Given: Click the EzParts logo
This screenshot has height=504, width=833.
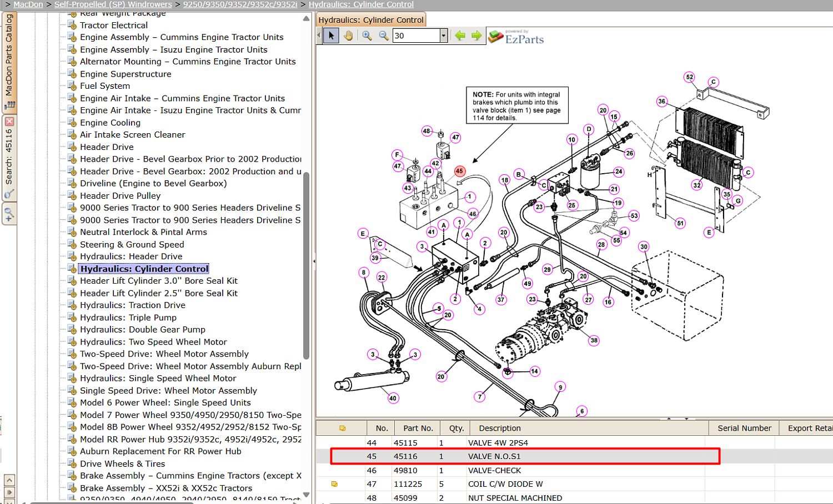Looking at the screenshot, I should tap(516, 37).
